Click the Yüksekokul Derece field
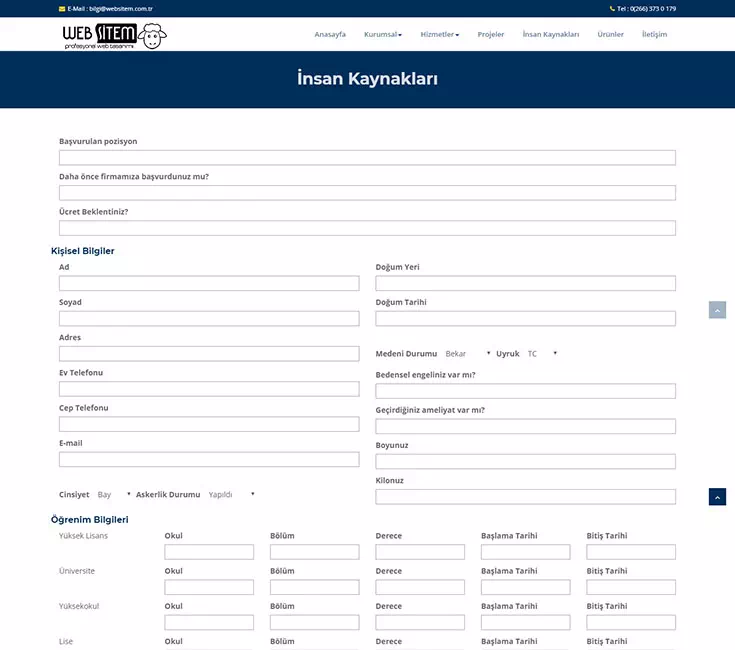 [x=420, y=622]
